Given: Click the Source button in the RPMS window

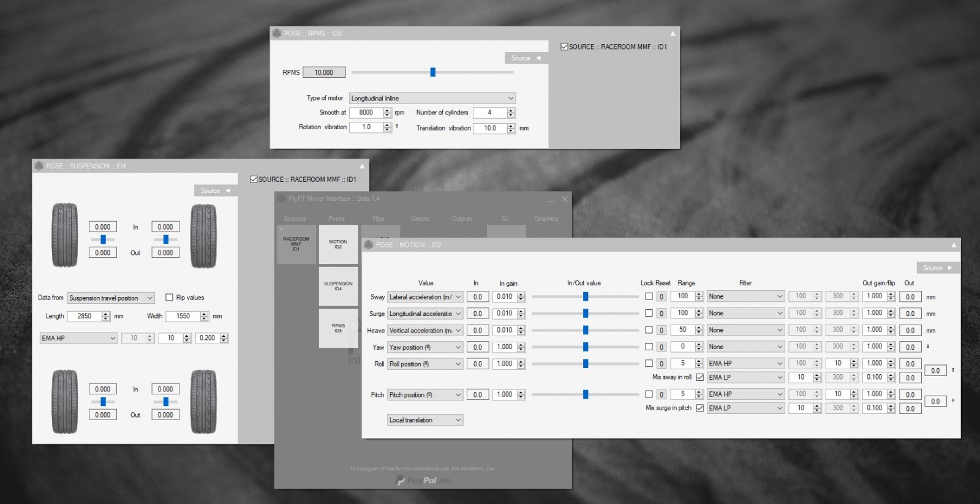Looking at the screenshot, I should coord(526,58).
